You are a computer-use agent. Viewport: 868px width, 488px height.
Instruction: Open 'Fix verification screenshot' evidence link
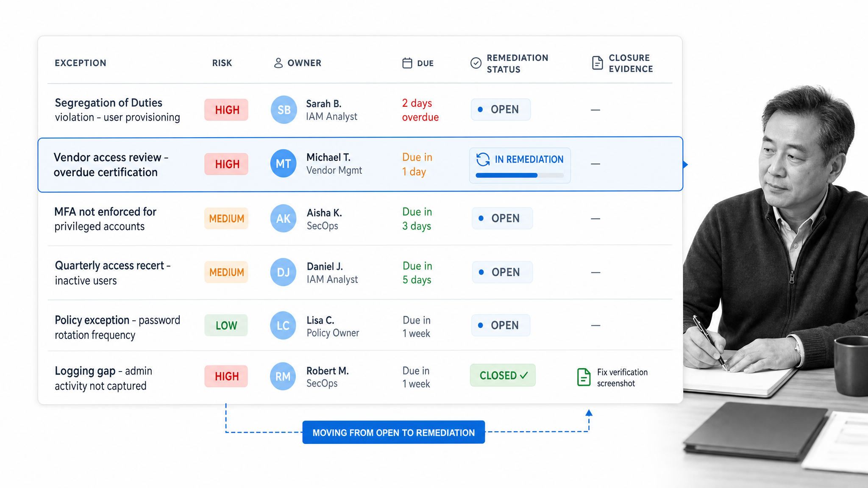coord(622,377)
